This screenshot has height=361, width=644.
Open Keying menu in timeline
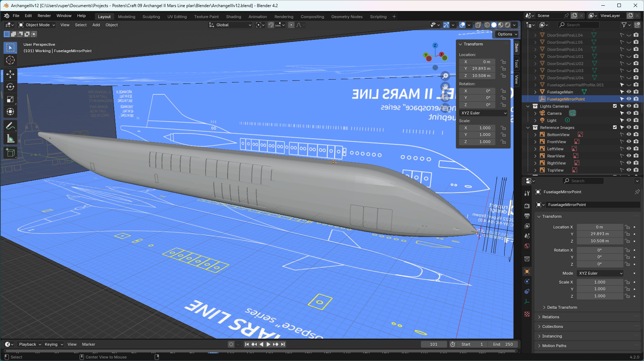click(54, 344)
